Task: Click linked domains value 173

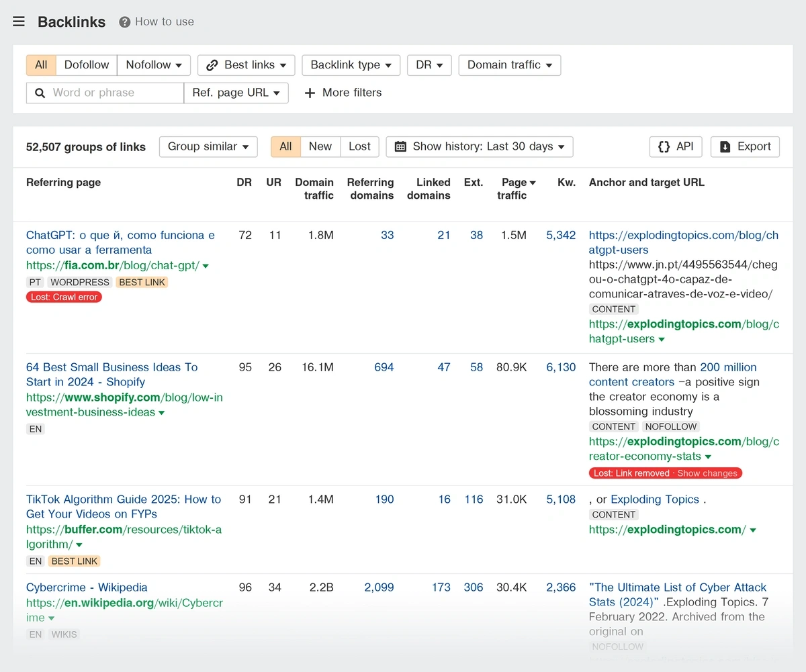Action: tap(441, 587)
